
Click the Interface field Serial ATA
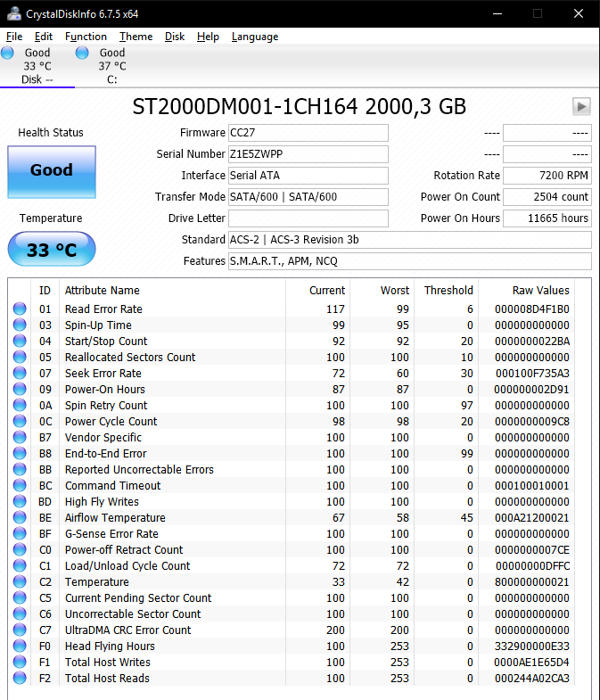coord(308,176)
